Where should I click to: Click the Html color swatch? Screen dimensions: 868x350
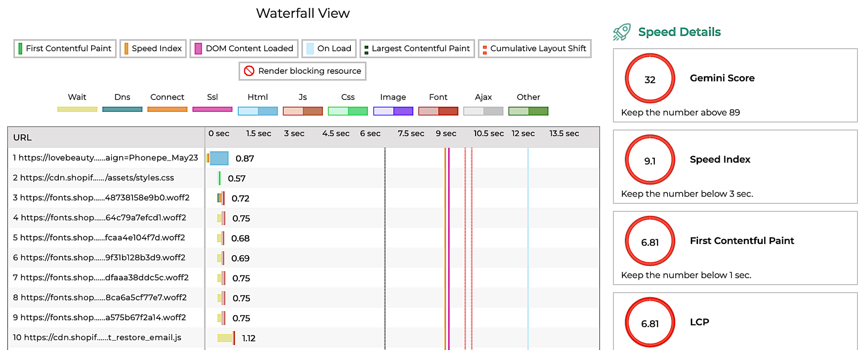(x=258, y=111)
